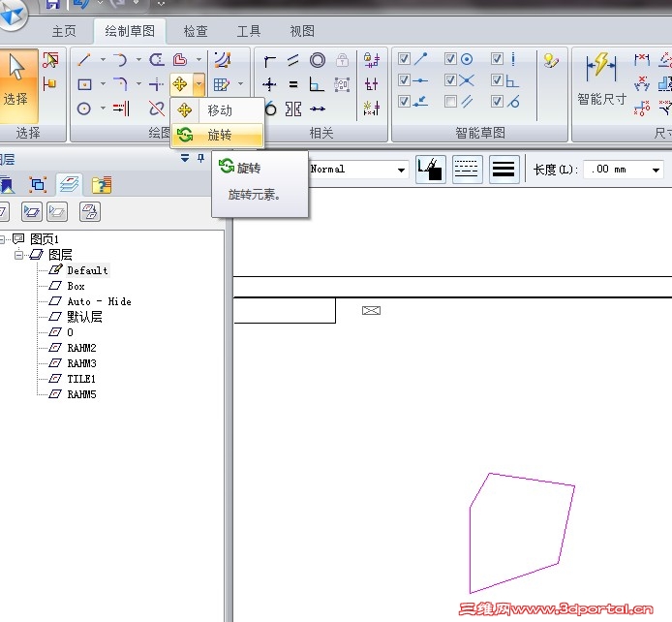Open the help-query tab icon in side panel
The height and width of the screenshot is (622, 672).
pos(102,185)
